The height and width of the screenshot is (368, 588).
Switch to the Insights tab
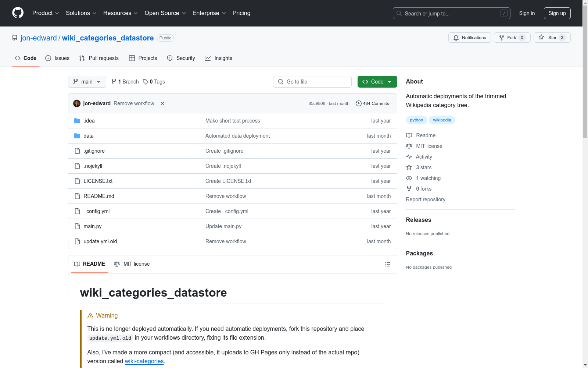tap(218, 58)
